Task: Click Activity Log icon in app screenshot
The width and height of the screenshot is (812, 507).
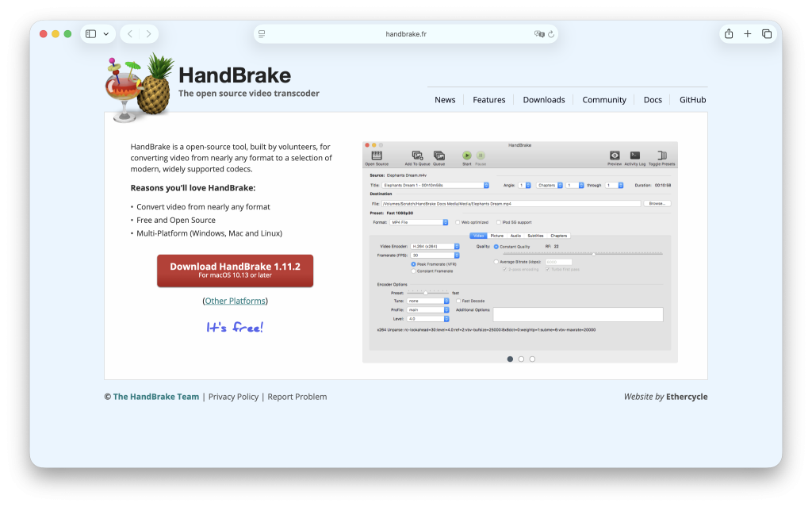Action: click(x=635, y=157)
